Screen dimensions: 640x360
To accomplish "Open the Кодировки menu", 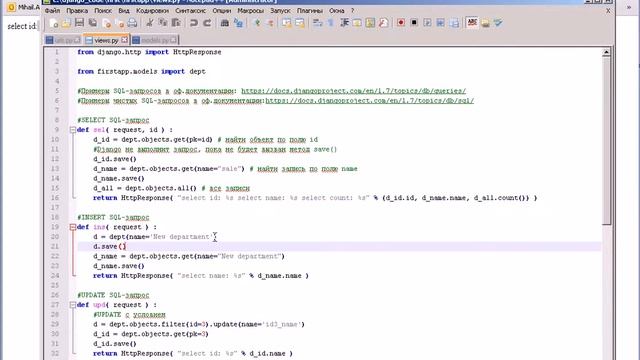I will (152, 11).
